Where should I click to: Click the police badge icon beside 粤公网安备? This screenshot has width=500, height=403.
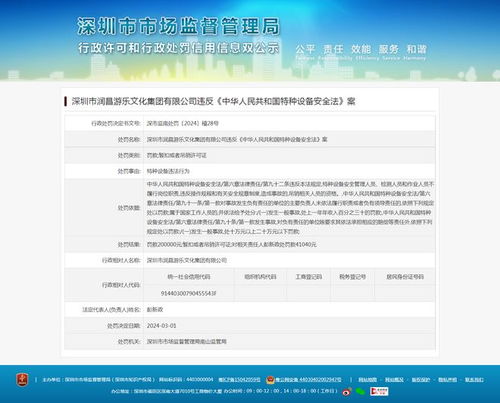click(x=270, y=380)
